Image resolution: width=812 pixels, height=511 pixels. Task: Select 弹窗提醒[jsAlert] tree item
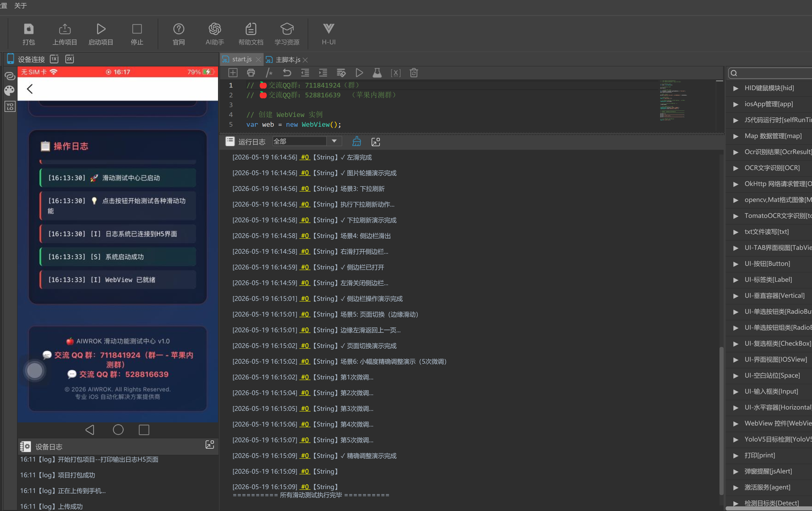[768, 471]
